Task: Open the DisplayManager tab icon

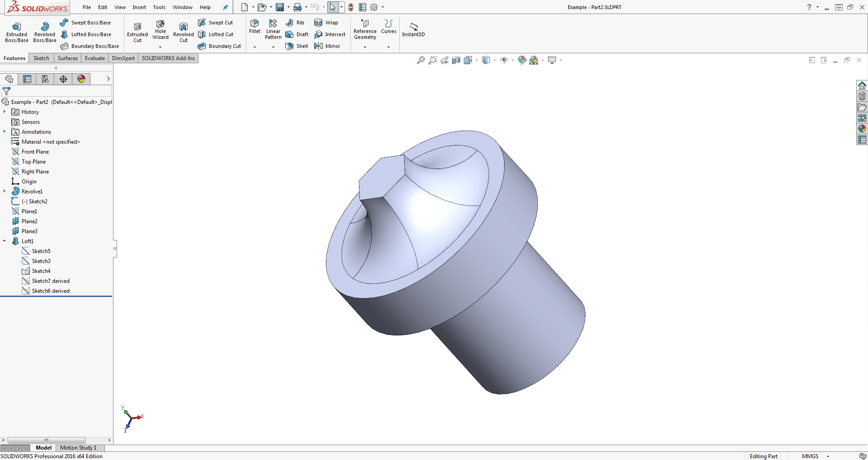Action: [x=81, y=79]
